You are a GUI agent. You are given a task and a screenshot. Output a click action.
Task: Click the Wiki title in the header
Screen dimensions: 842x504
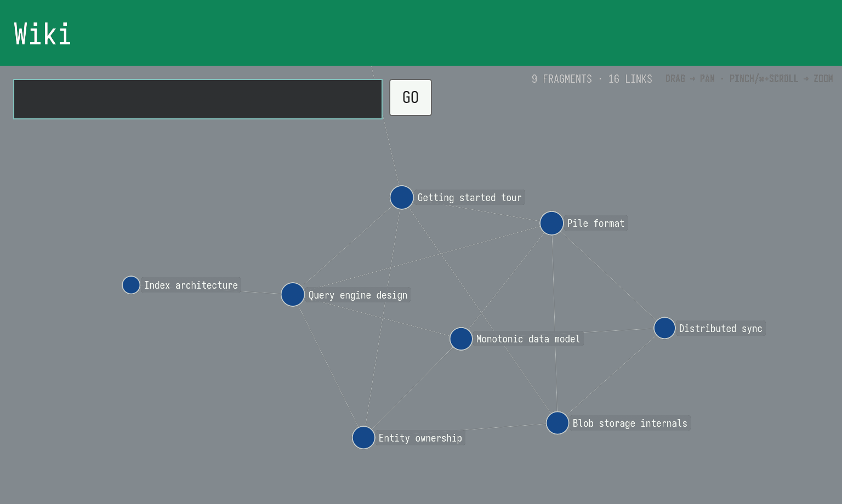click(43, 34)
